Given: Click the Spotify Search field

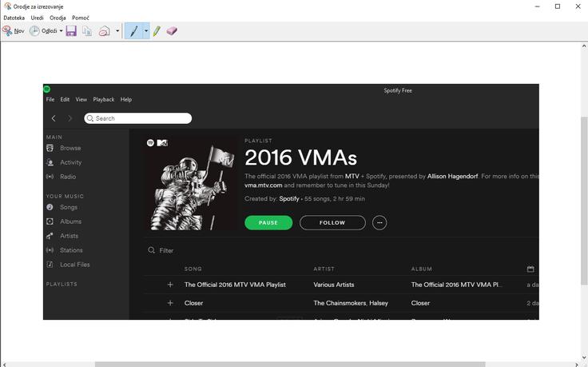Looking at the screenshot, I should (138, 118).
